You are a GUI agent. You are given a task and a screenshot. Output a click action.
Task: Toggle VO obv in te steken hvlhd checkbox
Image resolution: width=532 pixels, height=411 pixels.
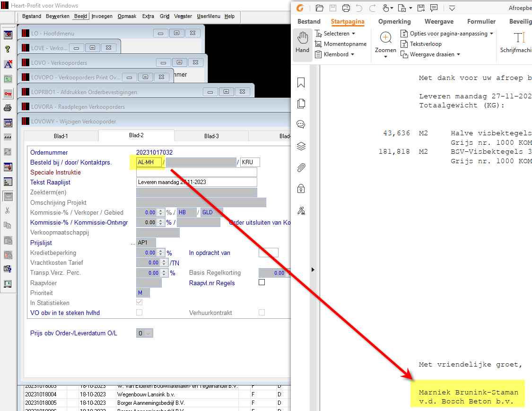point(139,312)
